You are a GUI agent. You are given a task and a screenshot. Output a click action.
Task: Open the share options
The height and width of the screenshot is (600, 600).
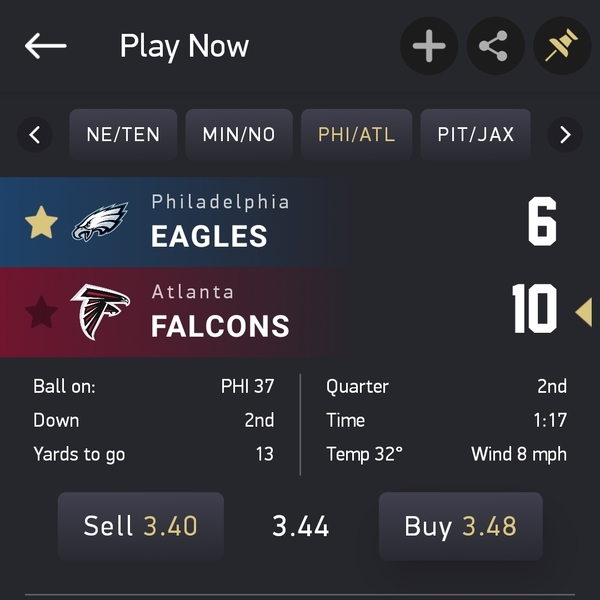[x=494, y=46]
